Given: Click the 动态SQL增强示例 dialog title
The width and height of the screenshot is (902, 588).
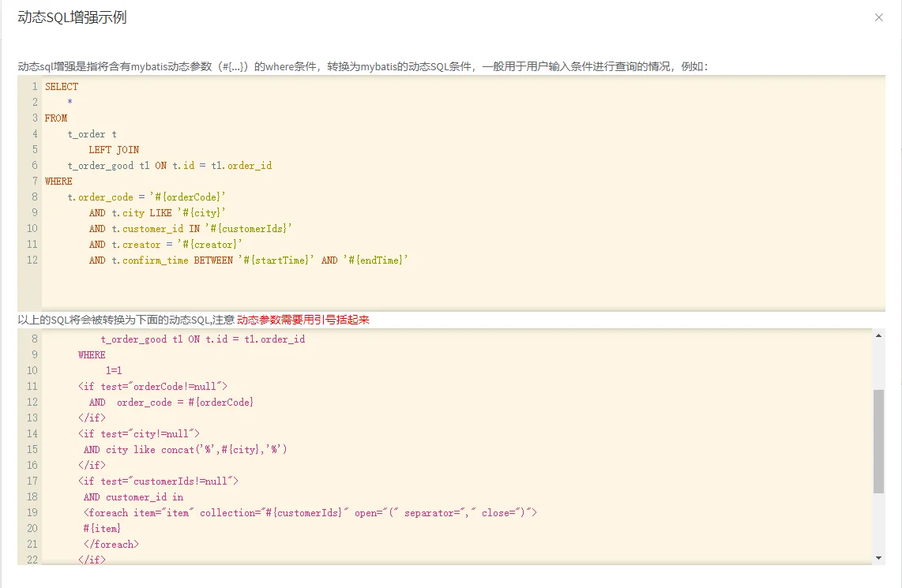Looking at the screenshot, I should click(x=72, y=17).
